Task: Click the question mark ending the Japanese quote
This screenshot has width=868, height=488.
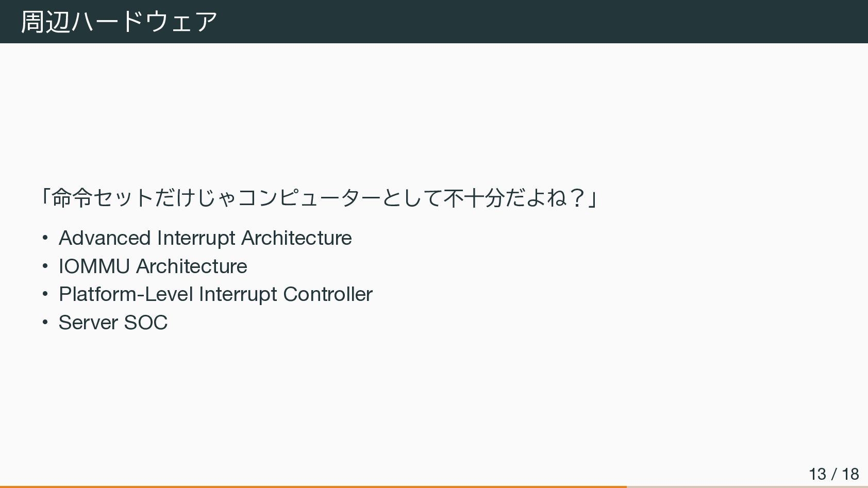Action: tap(578, 198)
